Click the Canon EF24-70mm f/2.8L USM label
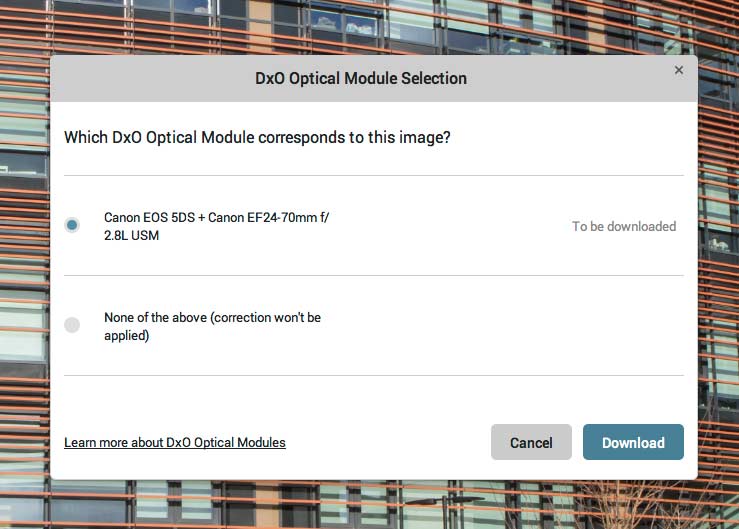This screenshot has height=529, width=739. click(216, 226)
